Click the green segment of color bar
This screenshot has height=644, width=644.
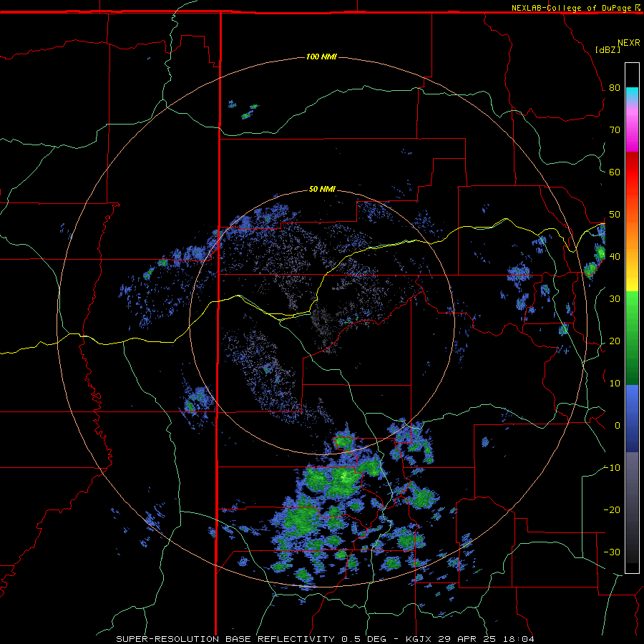(632, 338)
